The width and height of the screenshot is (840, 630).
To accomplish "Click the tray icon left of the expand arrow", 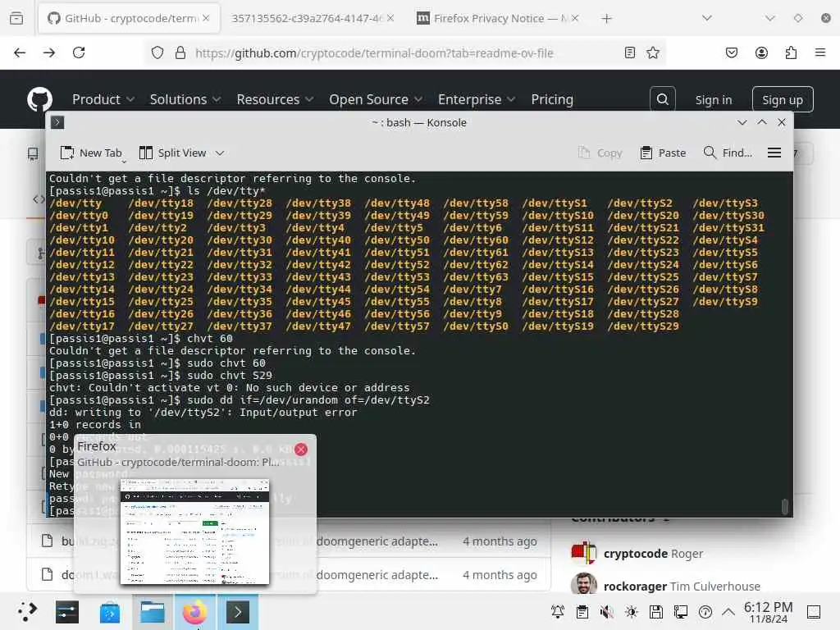I will point(705,612).
